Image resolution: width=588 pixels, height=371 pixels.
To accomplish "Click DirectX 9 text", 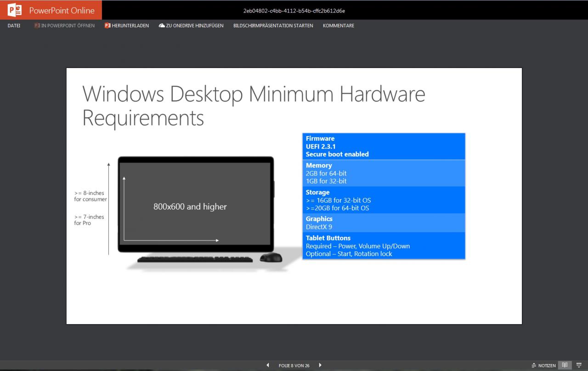I will pos(319,227).
